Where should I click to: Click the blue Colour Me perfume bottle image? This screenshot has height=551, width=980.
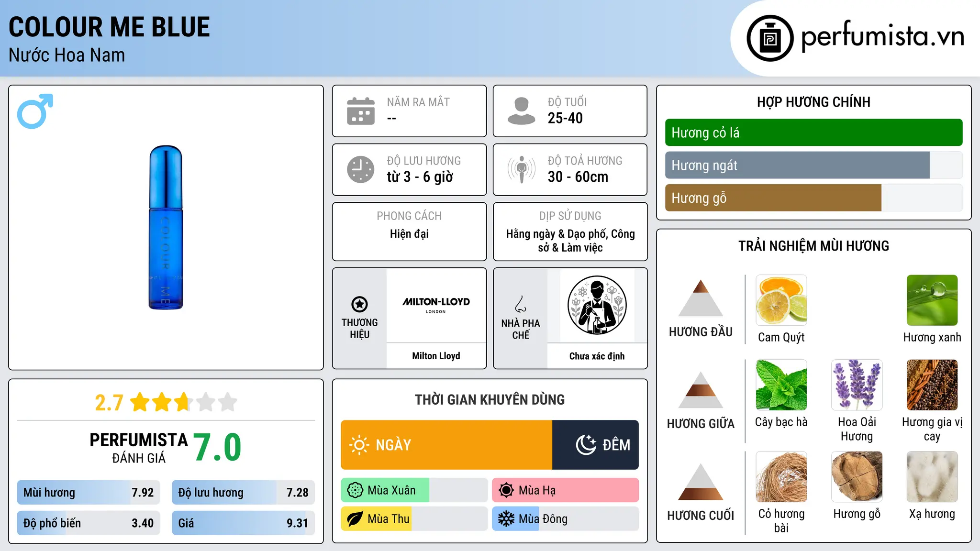166,227
